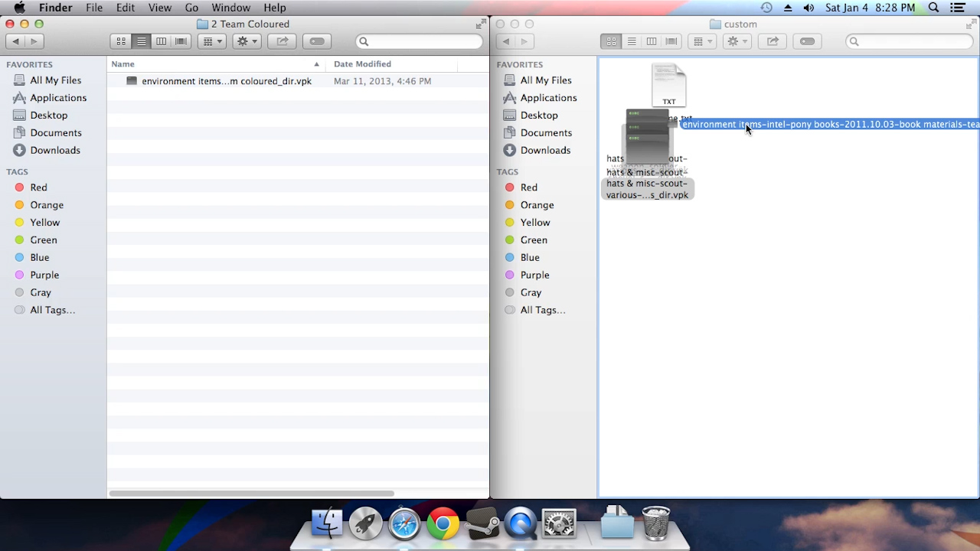Open Arrange dropdown in custom window
Viewport: 980px width, 551px height.
coord(701,41)
